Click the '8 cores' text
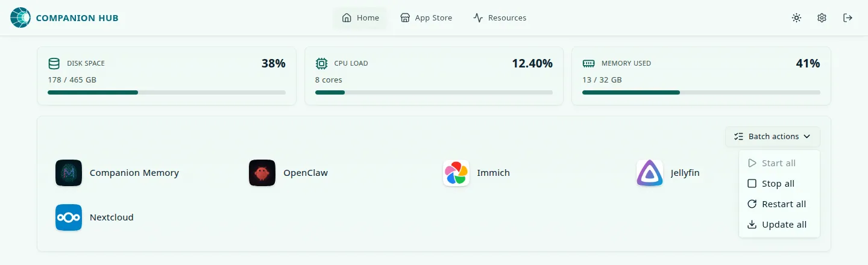Viewport: 868px width, 265px height. click(329, 79)
